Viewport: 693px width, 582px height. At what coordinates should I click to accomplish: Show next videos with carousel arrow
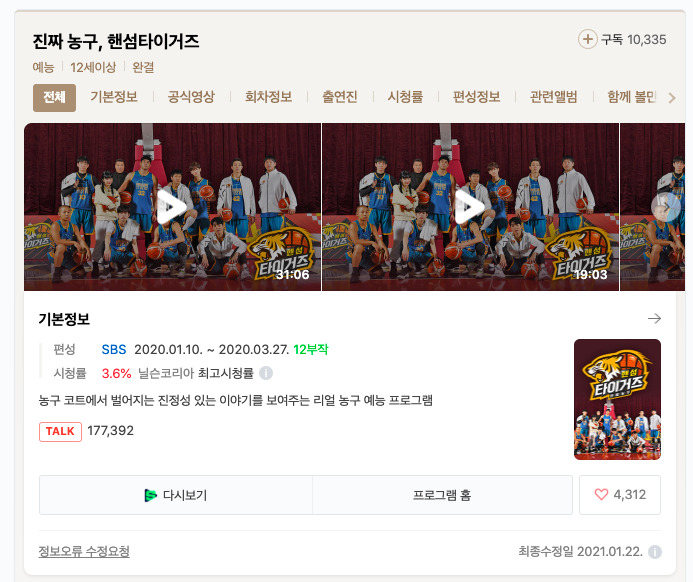[666, 207]
